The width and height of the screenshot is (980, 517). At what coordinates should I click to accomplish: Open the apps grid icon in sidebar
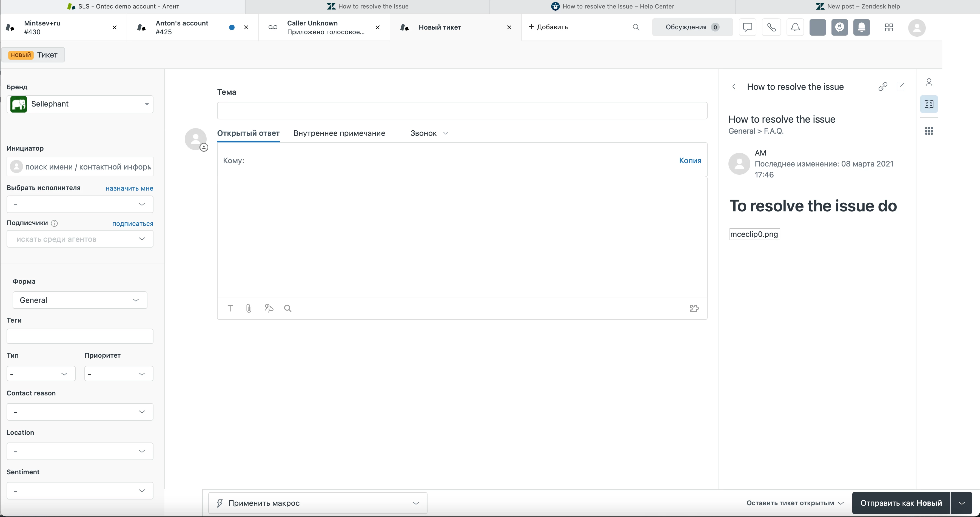click(x=929, y=131)
